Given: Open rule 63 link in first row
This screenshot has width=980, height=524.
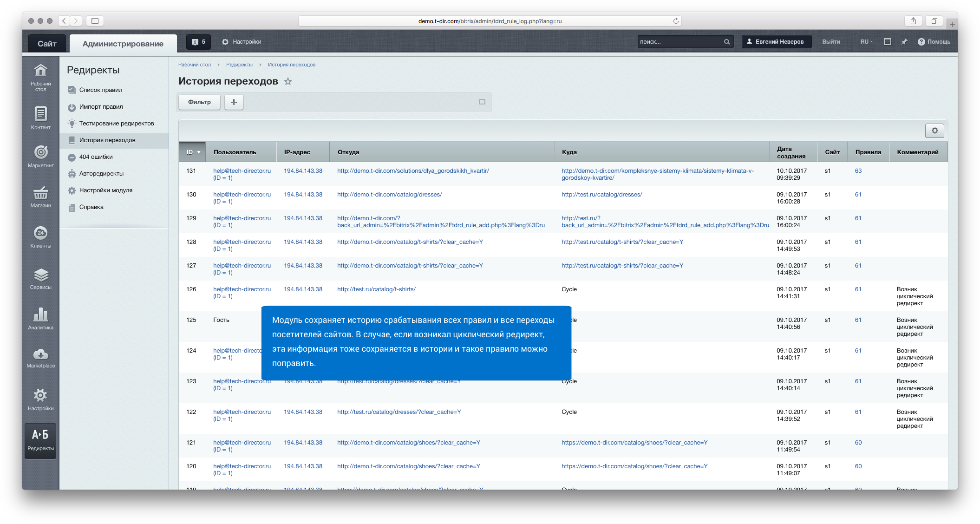Looking at the screenshot, I should pos(857,170).
